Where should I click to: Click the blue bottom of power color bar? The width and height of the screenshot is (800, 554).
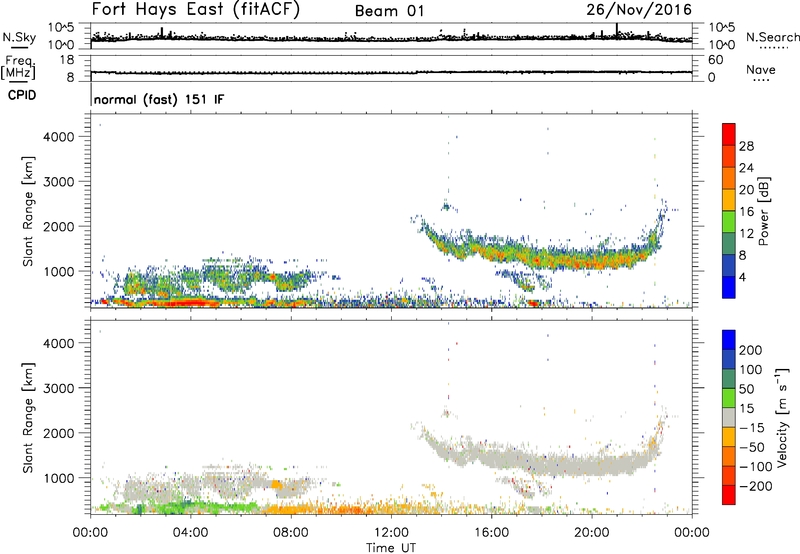coord(729,288)
